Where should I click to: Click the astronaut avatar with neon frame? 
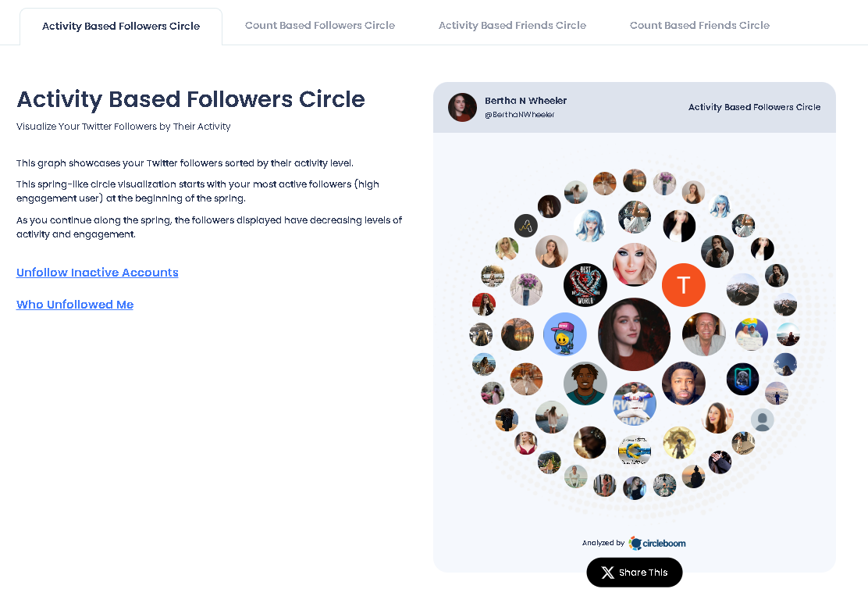click(x=742, y=379)
